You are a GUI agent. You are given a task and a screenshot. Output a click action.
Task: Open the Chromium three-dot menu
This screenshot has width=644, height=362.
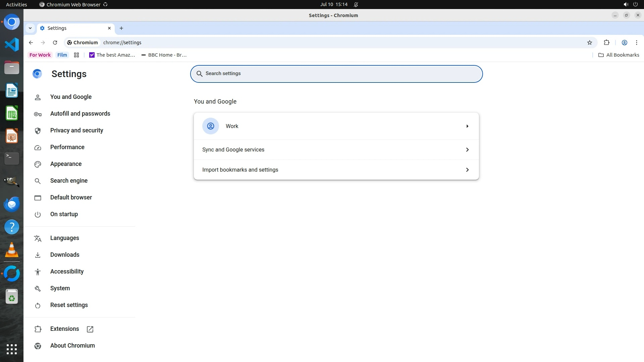point(636,43)
